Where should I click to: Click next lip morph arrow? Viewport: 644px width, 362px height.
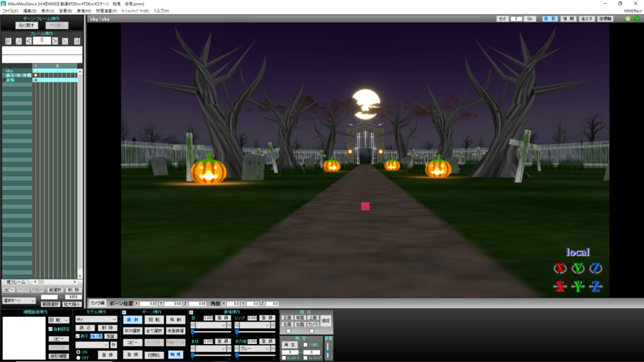point(273,325)
